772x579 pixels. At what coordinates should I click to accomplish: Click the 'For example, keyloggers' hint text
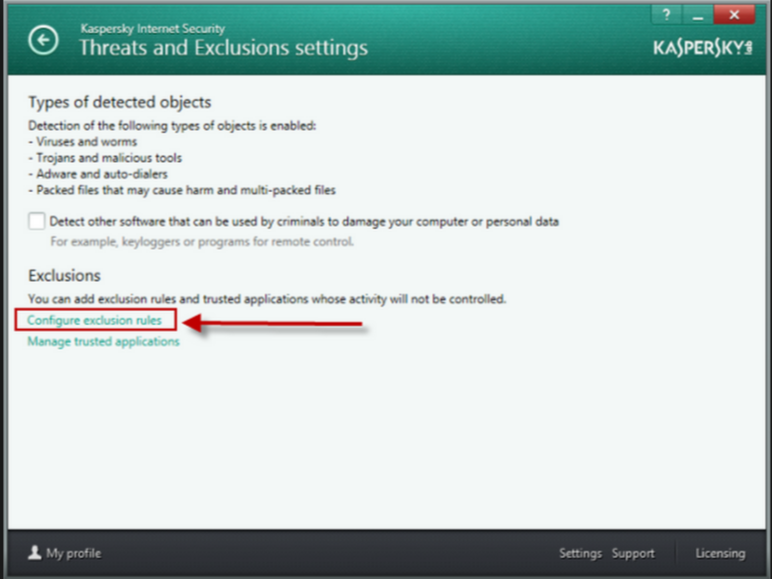pos(202,242)
